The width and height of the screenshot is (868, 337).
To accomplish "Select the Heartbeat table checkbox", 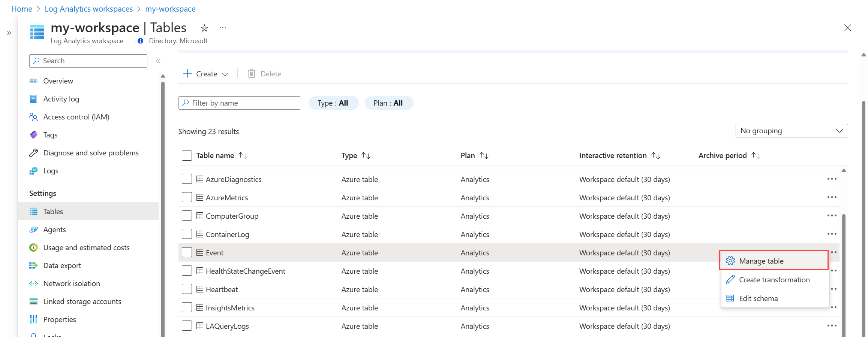I will point(187,289).
